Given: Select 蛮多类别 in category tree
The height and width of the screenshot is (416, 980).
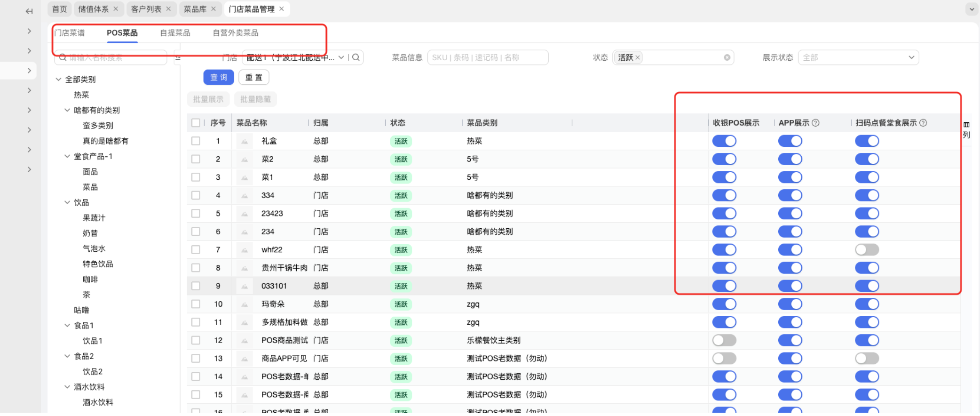Looking at the screenshot, I should pyautogui.click(x=98, y=126).
